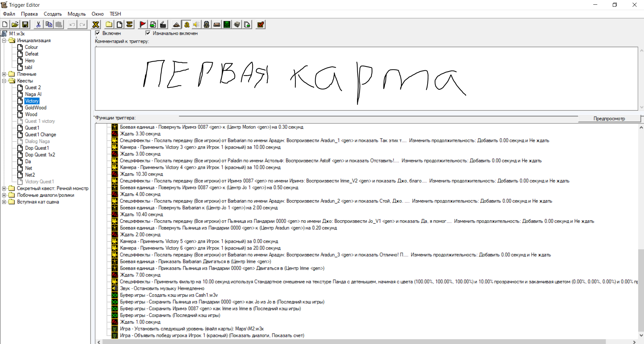Screen dimensions: 644x344
Task: Select the 'Dop Quest 1x2' trigger
Action: pyautogui.click(x=40, y=155)
